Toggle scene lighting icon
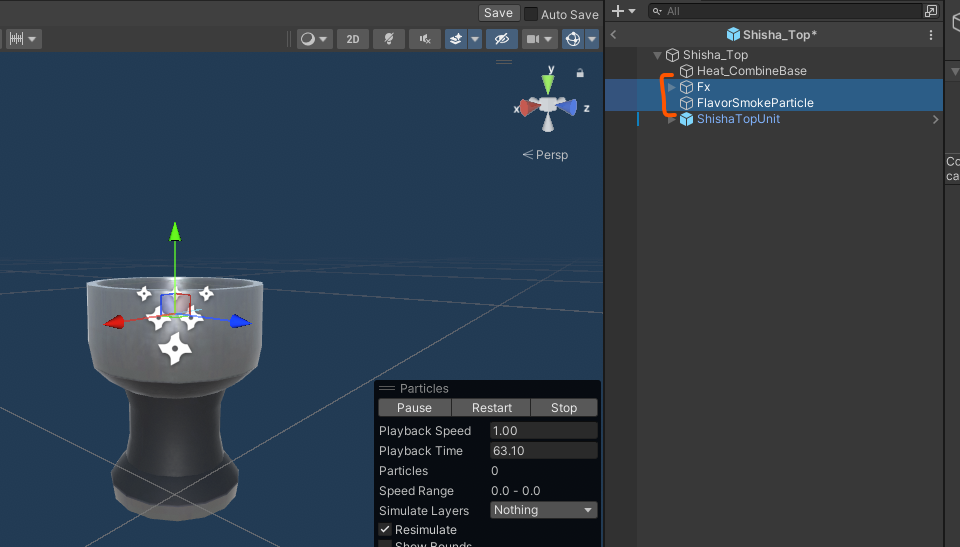Image resolution: width=960 pixels, height=547 pixels. coord(389,39)
